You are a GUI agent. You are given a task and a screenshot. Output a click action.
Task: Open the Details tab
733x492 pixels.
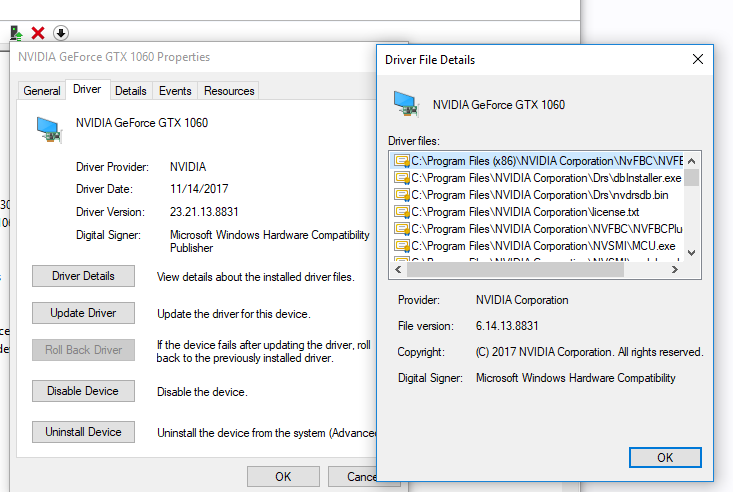(131, 91)
